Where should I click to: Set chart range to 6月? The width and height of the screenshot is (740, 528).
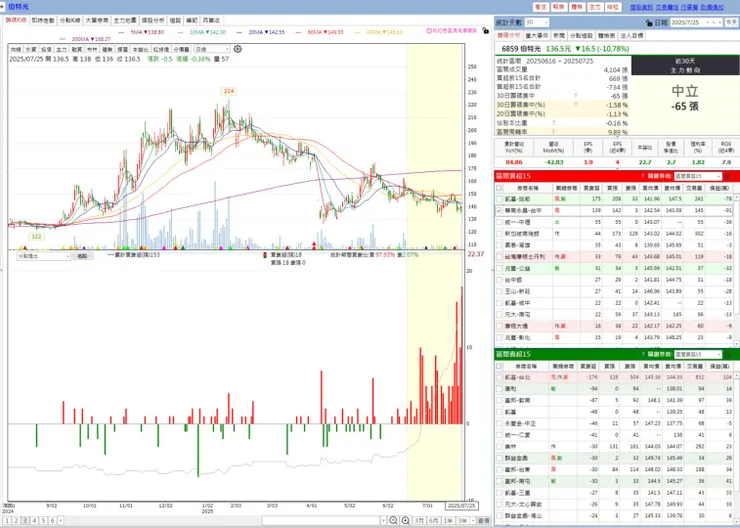[x=433, y=520]
